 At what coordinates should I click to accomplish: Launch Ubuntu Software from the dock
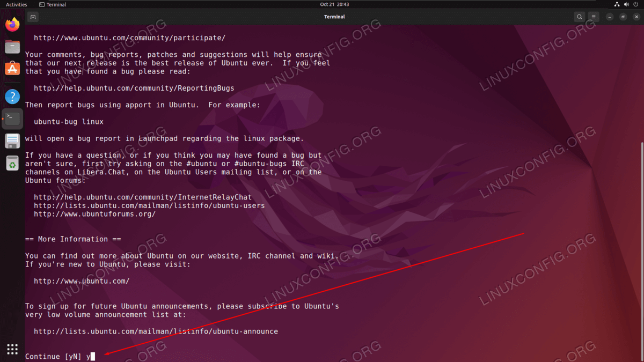12,69
